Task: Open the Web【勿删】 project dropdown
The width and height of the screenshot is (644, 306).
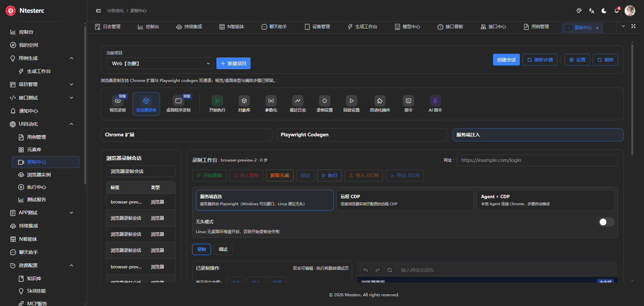Action: tap(160, 63)
